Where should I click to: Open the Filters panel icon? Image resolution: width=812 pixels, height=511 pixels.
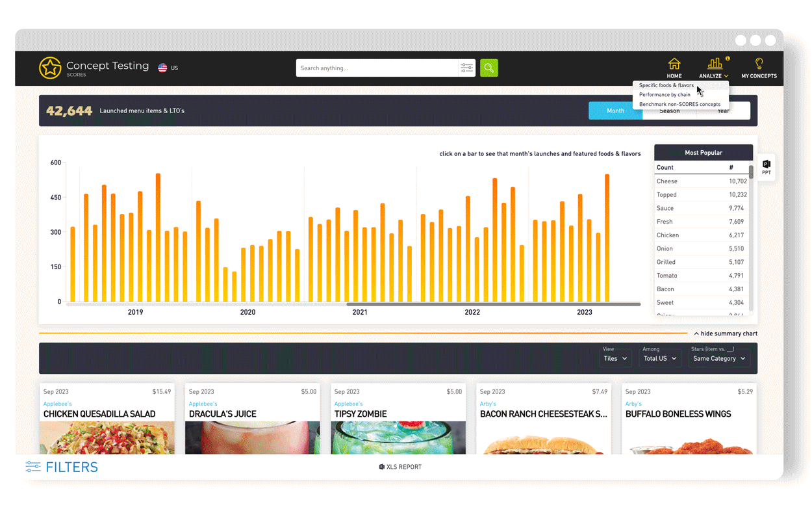33,467
